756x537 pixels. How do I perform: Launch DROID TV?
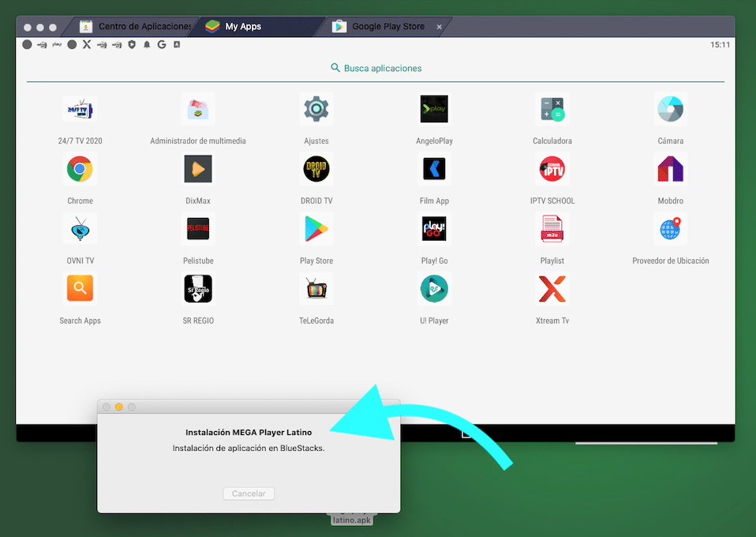pyautogui.click(x=316, y=169)
